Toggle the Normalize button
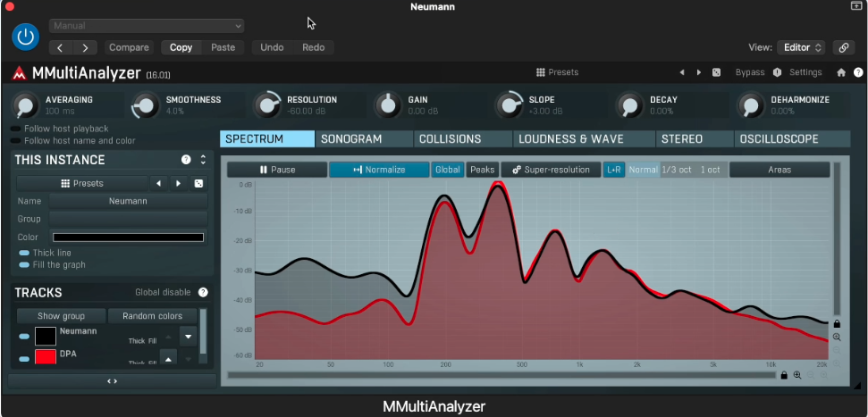 [379, 170]
